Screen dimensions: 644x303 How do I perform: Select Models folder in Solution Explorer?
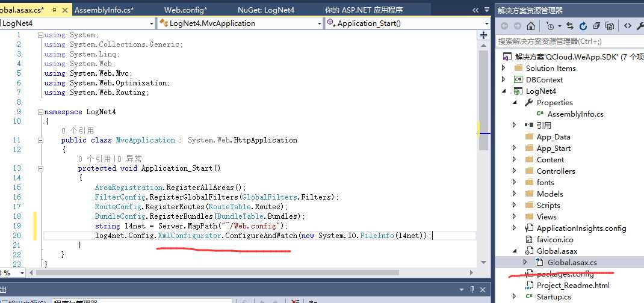pos(550,194)
